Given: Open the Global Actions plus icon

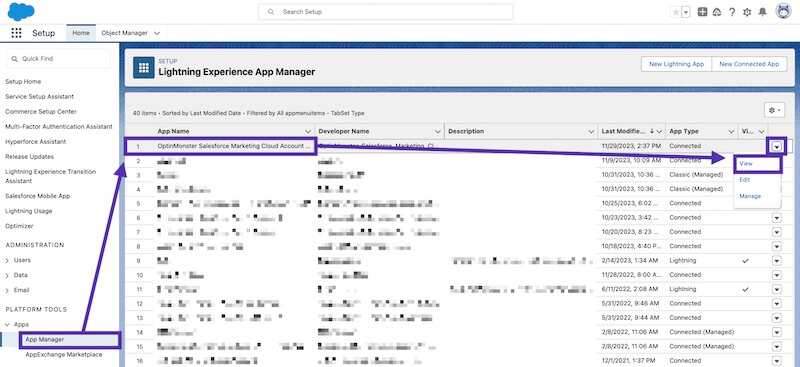Looking at the screenshot, I should [x=702, y=12].
